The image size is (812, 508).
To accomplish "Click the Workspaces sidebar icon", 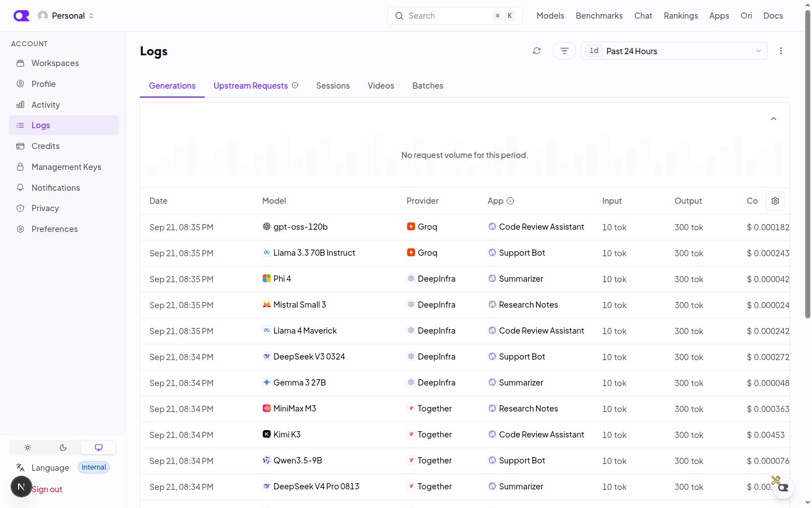I will pyautogui.click(x=20, y=63).
